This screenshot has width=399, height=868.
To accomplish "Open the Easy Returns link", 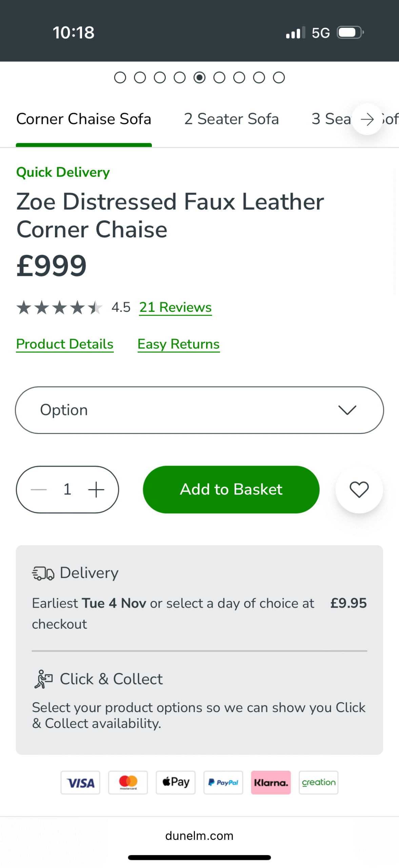I will 178,344.
